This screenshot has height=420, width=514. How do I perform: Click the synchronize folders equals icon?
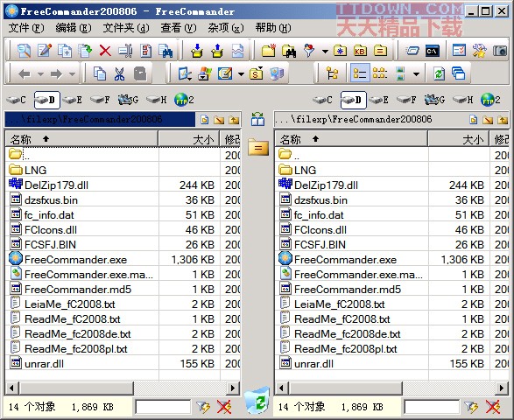[x=258, y=147]
